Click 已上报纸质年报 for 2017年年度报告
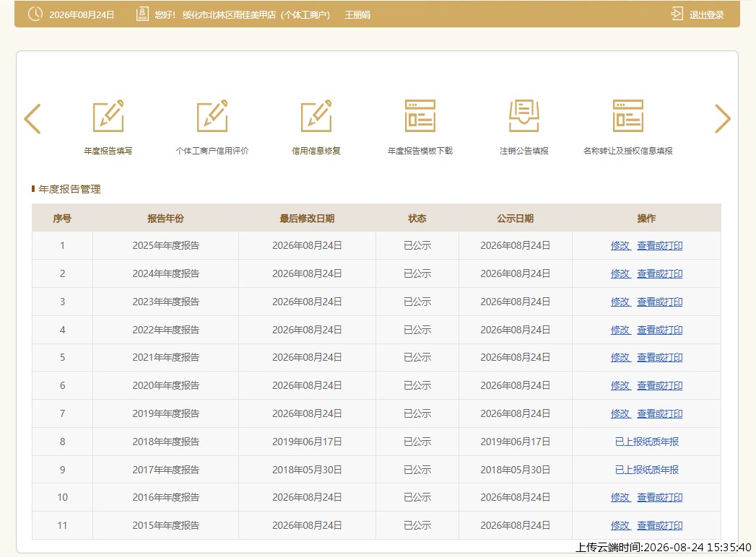The width and height of the screenshot is (756, 557). tap(646, 470)
